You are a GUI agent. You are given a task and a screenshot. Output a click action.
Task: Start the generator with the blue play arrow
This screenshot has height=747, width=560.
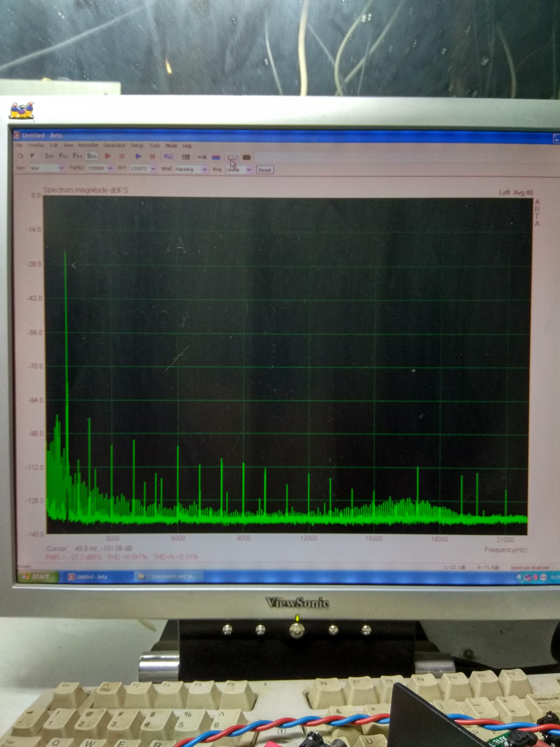138,156
